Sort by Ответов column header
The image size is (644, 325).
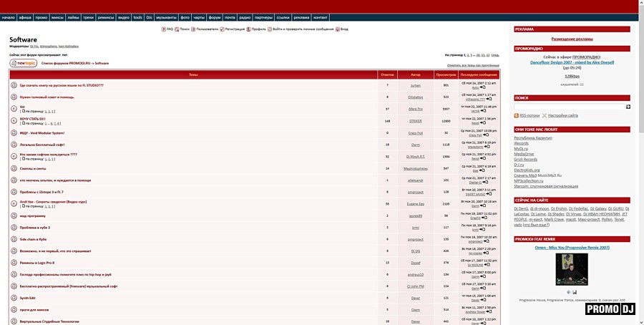click(387, 74)
